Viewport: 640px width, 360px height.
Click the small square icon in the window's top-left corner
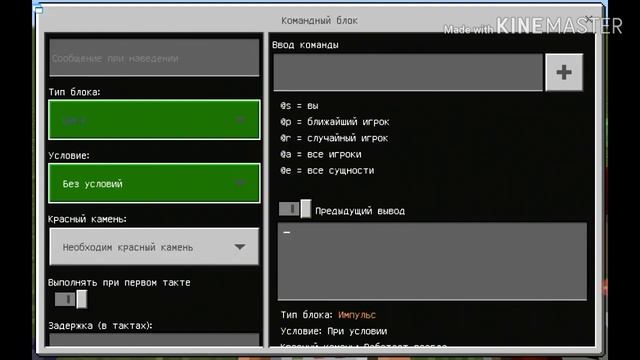(x=39, y=10)
